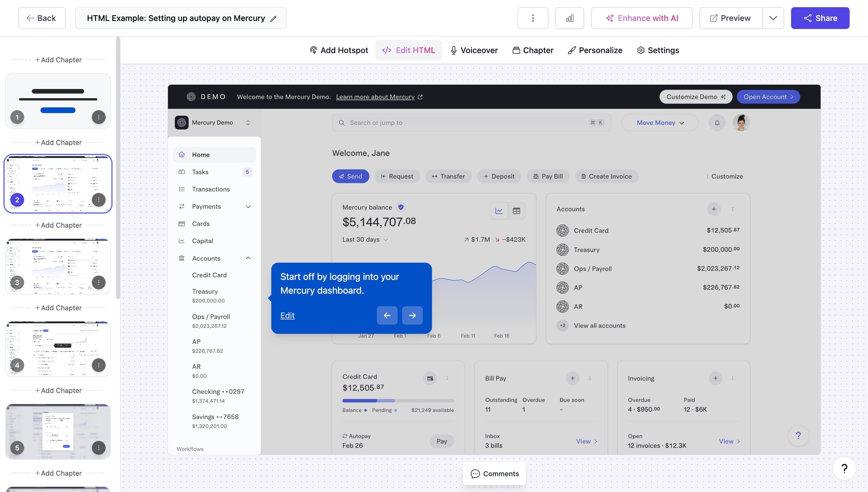Click Add Hotspot in the editor toolbar

click(x=339, y=50)
